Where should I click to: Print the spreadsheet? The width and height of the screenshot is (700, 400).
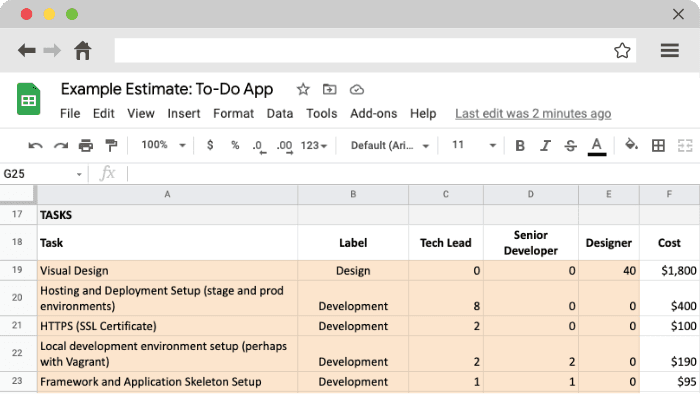86,146
